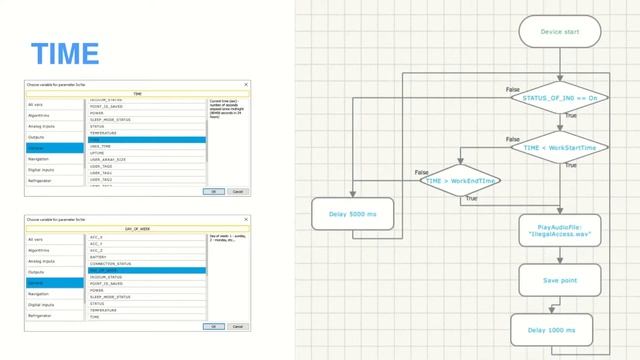The image size is (640, 360).
Task: Select Analog inputs category in DAY_OF_WEEK dialog
Action: pos(55,261)
